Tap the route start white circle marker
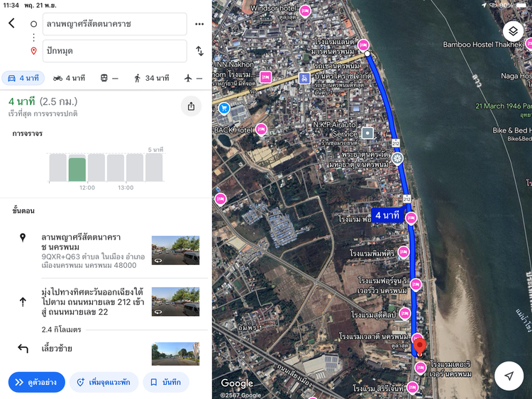Screen dimensions: 532x399 pyautogui.click(x=367, y=54)
